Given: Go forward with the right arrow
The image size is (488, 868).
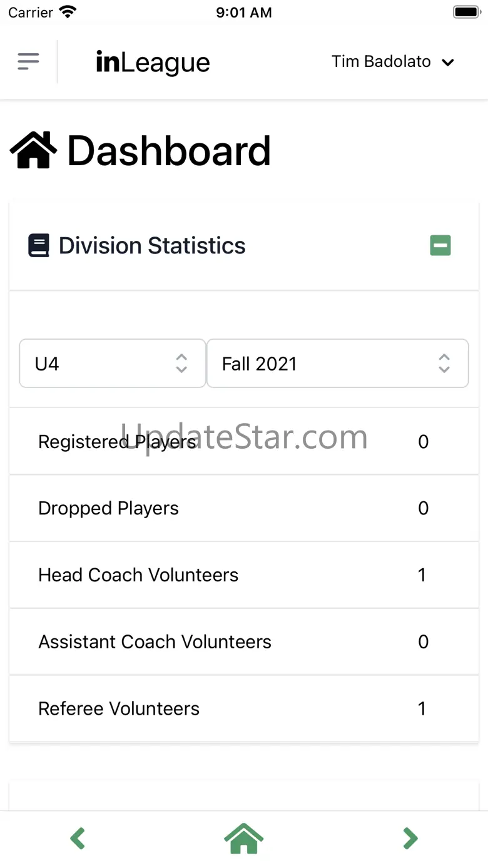Looking at the screenshot, I should [410, 839].
